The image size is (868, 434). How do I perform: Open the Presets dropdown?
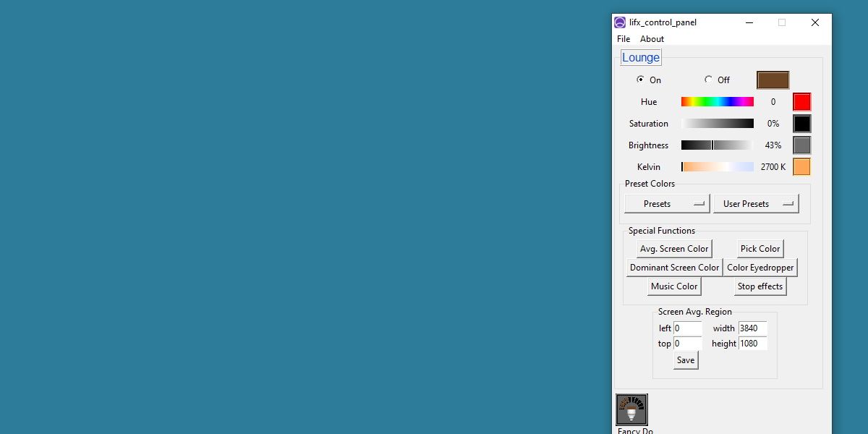tap(667, 204)
